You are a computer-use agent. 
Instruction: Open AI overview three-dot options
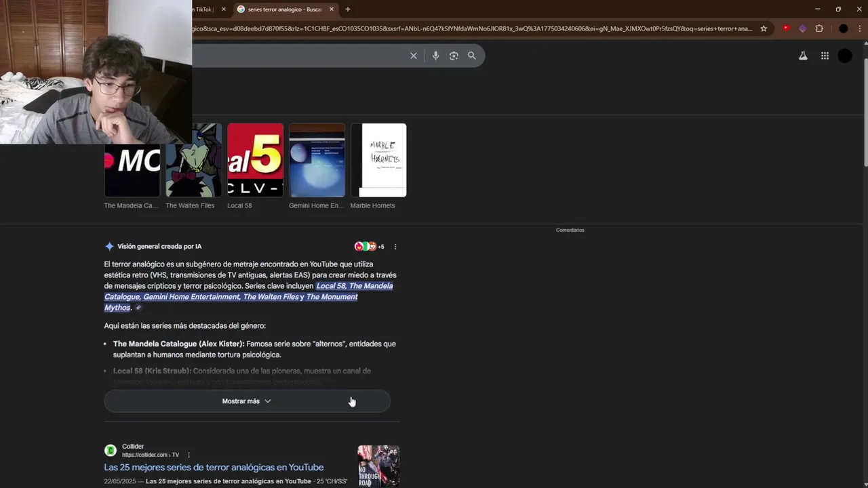pos(395,247)
